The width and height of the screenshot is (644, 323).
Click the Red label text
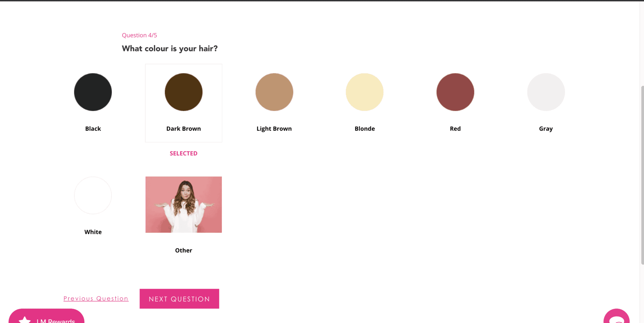(455, 129)
